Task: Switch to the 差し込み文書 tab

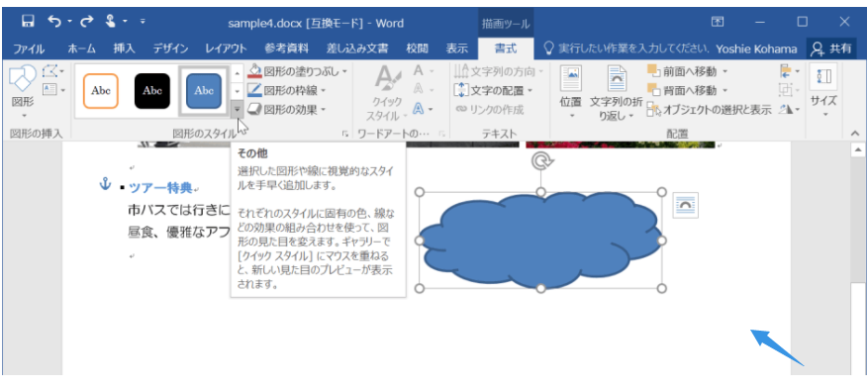Action: [x=357, y=49]
